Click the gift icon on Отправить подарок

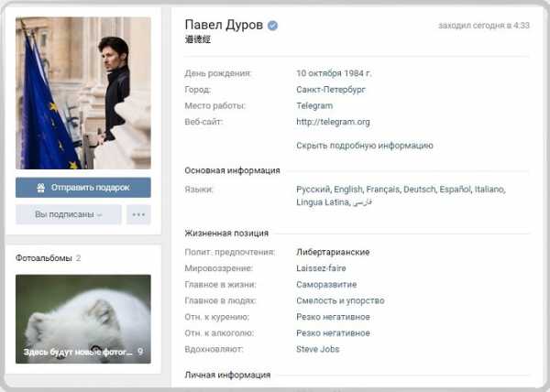(x=40, y=188)
